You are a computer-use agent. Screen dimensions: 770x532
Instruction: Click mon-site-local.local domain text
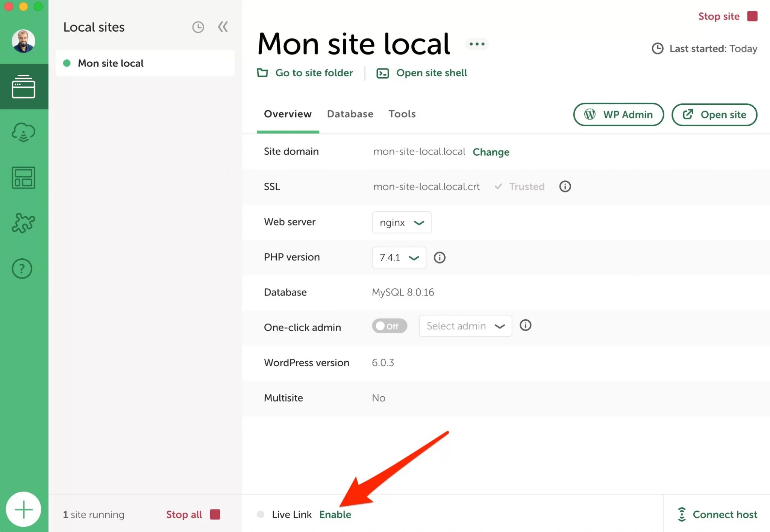pos(419,152)
